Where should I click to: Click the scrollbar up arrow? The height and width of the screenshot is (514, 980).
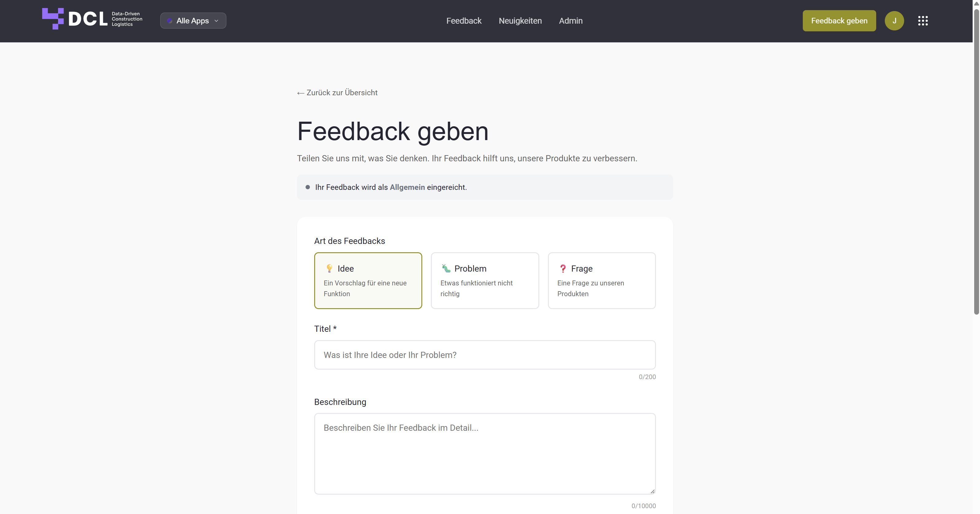[x=976, y=3]
